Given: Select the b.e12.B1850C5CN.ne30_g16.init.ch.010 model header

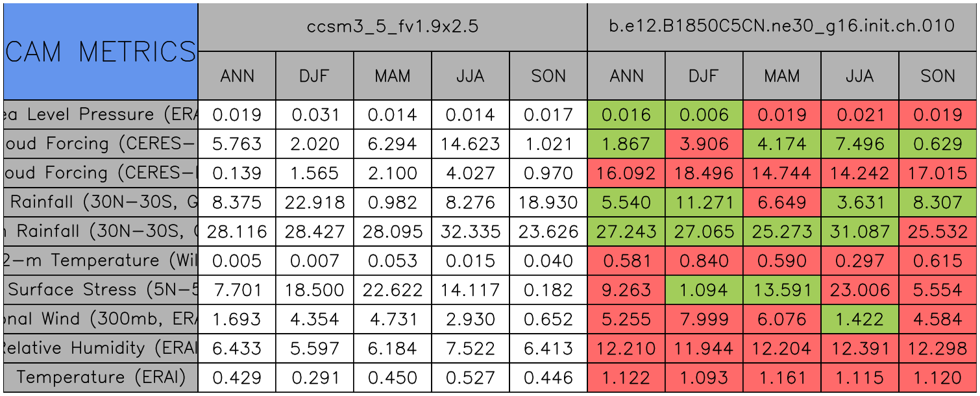Looking at the screenshot, I should click(781, 27).
